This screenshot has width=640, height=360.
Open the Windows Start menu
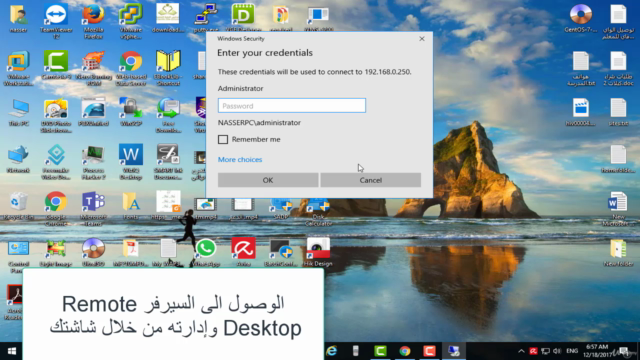pos(11,351)
